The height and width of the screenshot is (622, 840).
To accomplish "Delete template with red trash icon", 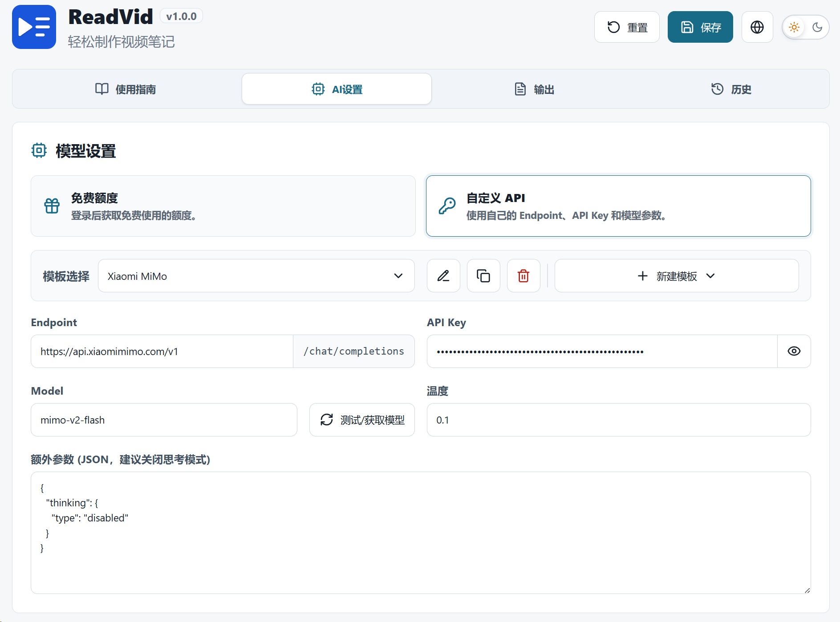I will pos(523,276).
